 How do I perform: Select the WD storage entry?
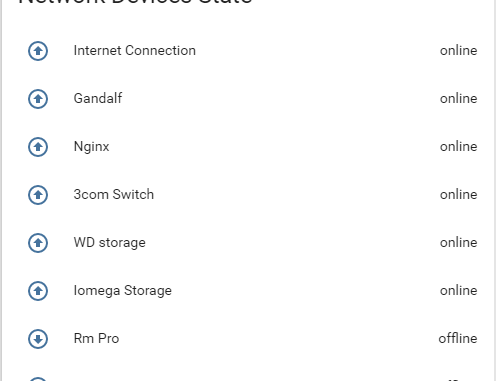pyautogui.click(x=109, y=243)
